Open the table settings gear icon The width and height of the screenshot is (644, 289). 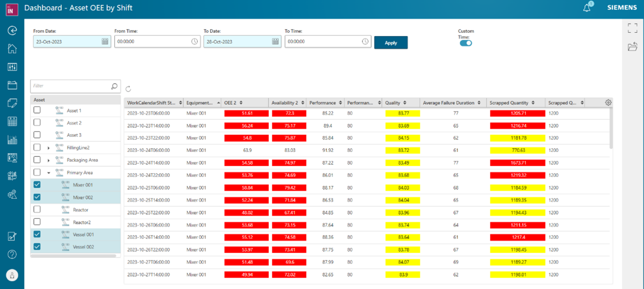click(x=608, y=102)
